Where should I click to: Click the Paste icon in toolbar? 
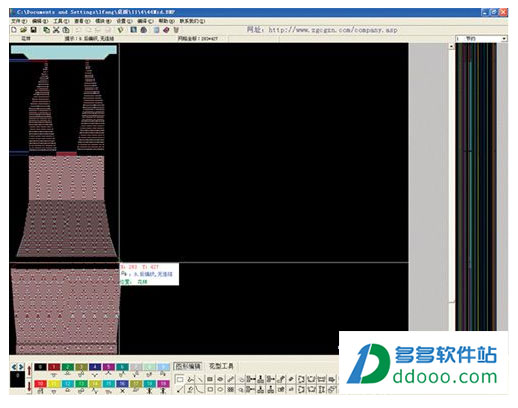click(66, 30)
